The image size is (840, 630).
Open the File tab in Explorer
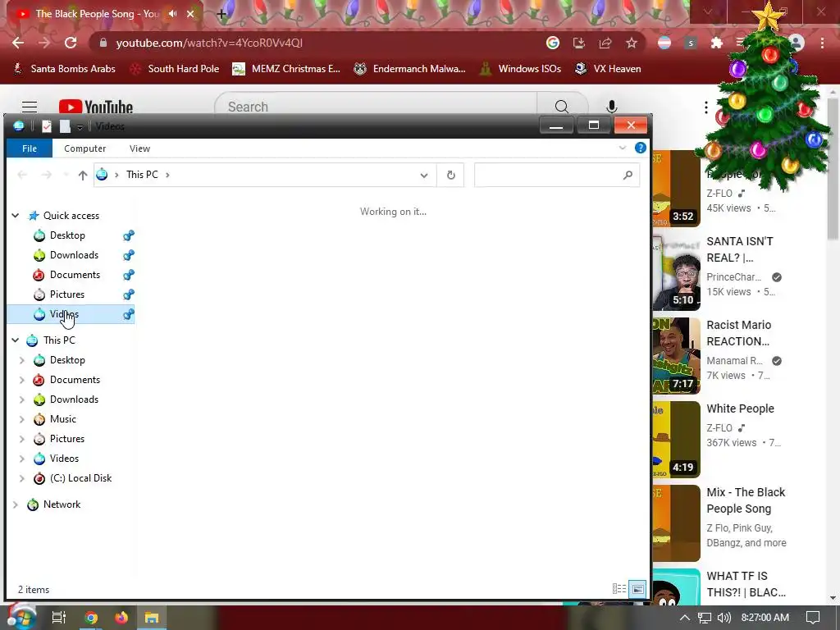point(30,148)
